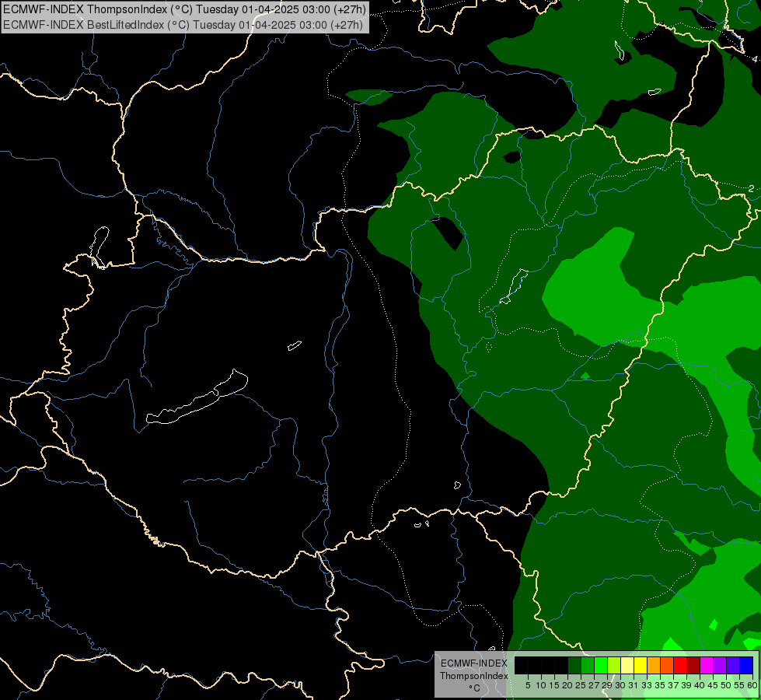
Task: Click the legend value 29
Action: coord(607,685)
